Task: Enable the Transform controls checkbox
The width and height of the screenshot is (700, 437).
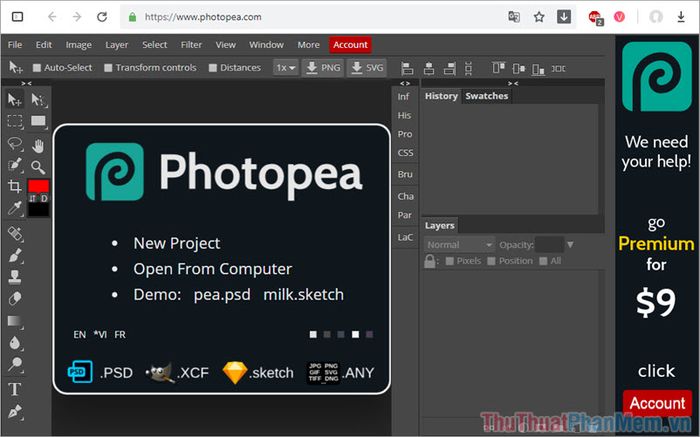Action: 108,68
